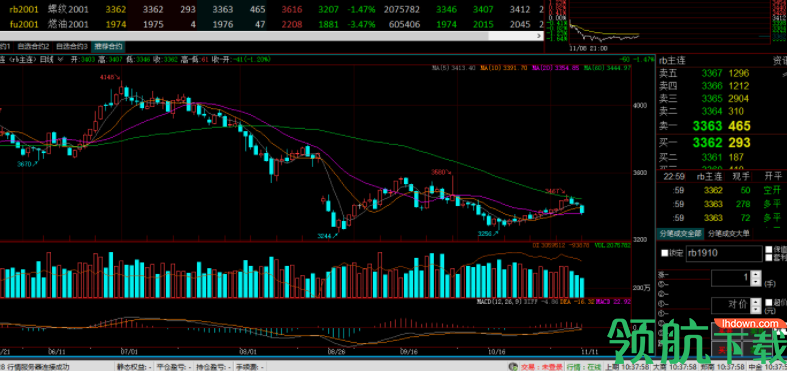787x371 pixels.
Task: Toggle the 套利 checkbox below 保值
Action: (x=769, y=258)
